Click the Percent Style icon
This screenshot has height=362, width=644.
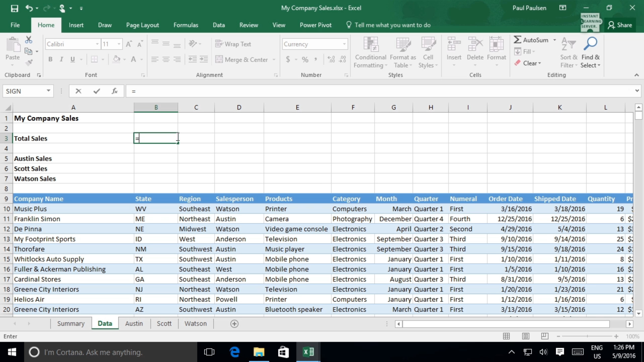click(305, 60)
